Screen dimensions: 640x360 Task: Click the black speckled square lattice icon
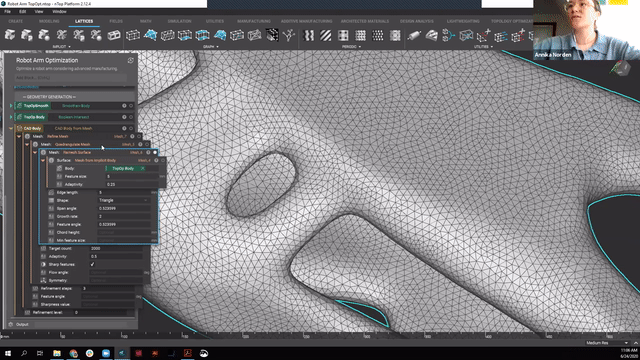tap(272, 36)
